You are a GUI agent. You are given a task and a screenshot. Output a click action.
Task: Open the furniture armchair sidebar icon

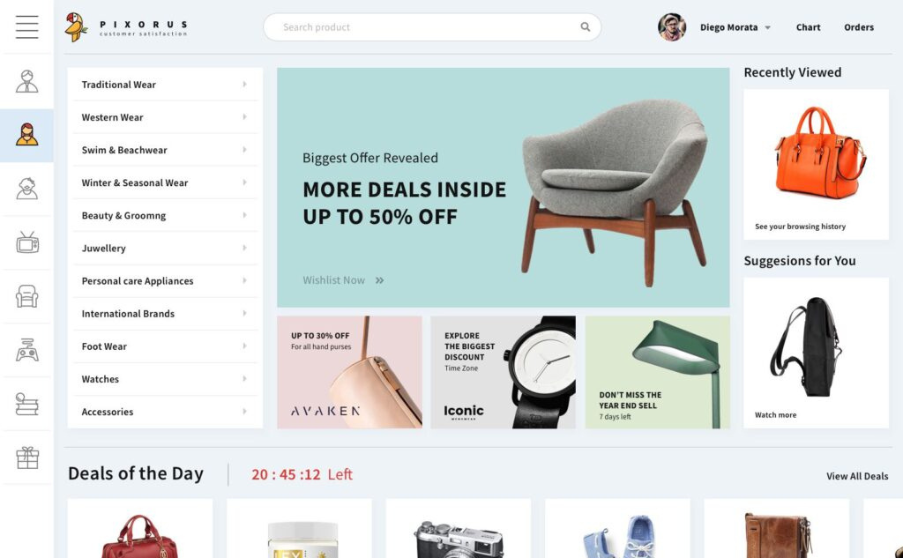27,296
